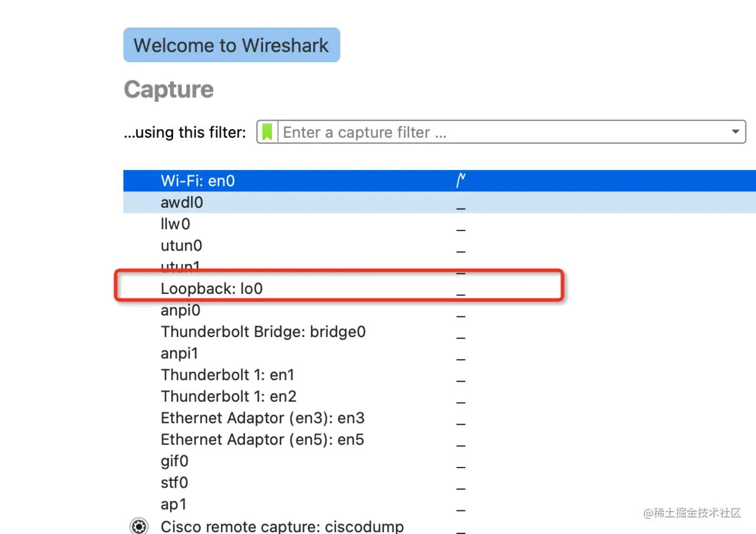Image resolution: width=756 pixels, height=534 pixels.
Task: Open the capture filter dropdown arrow
Action: (x=736, y=132)
